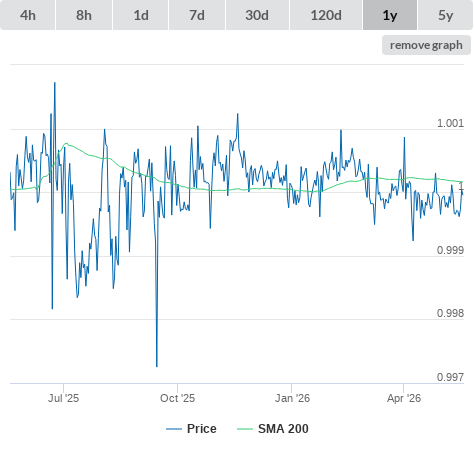Click the Oct '25 axis label
The image size is (474, 455).
[x=177, y=398]
